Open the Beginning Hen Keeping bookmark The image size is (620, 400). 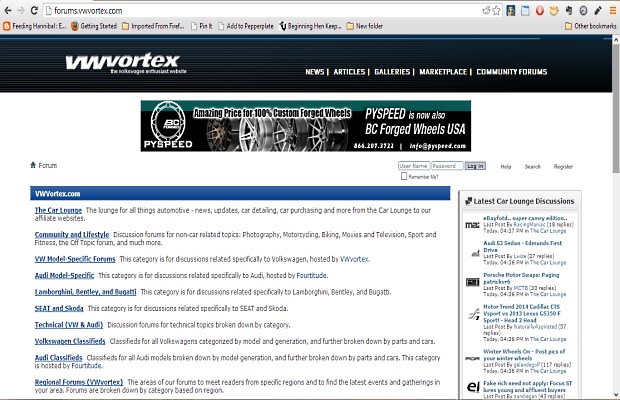click(310, 26)
